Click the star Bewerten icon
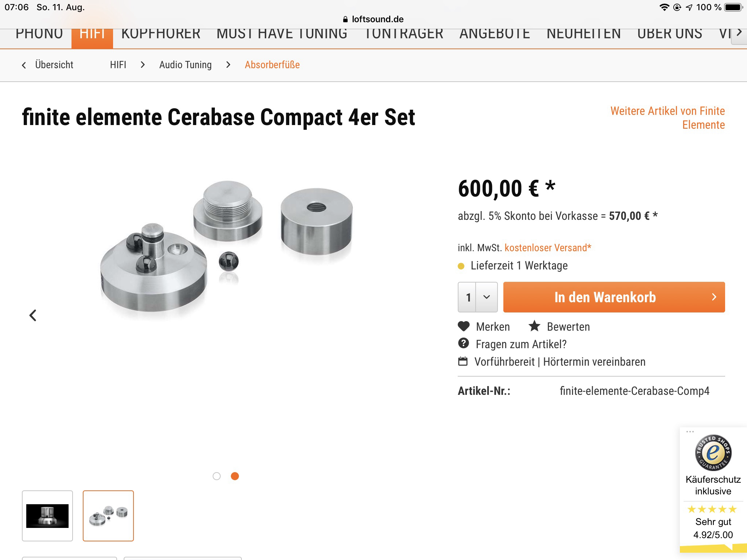This screenshot has width=747, height=560. click(534, 326)
